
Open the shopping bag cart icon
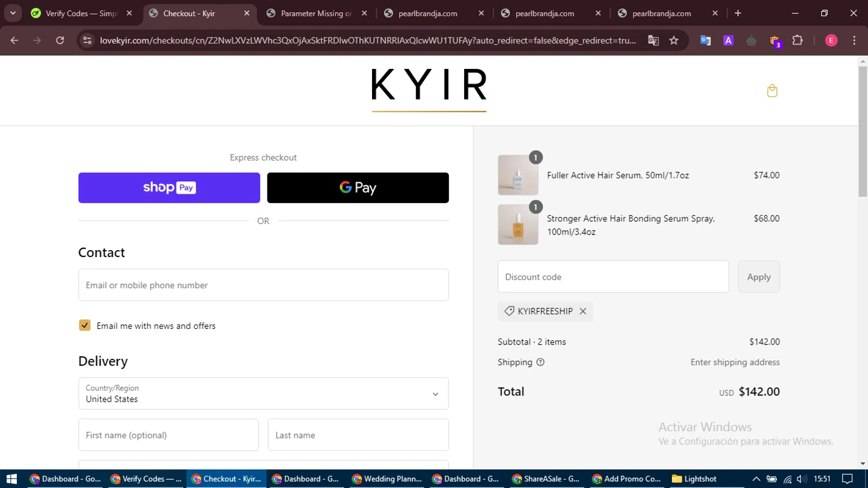pyautogui.click(x=772, y=91)
